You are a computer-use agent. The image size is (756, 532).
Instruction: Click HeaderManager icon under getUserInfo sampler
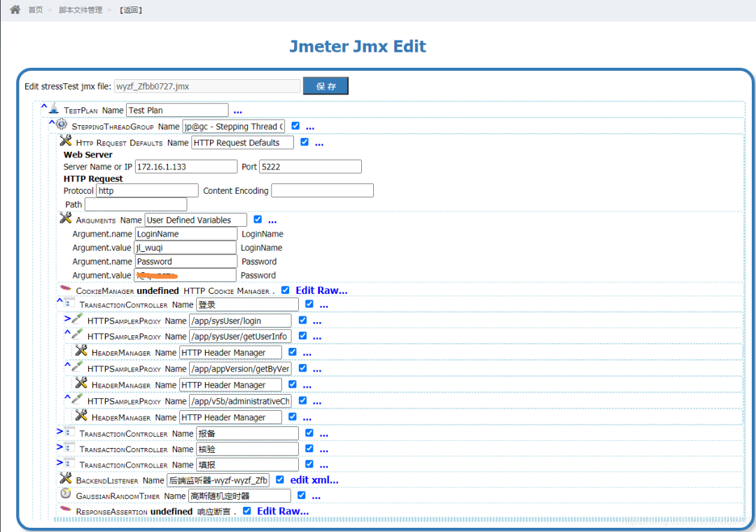(81, 350)
